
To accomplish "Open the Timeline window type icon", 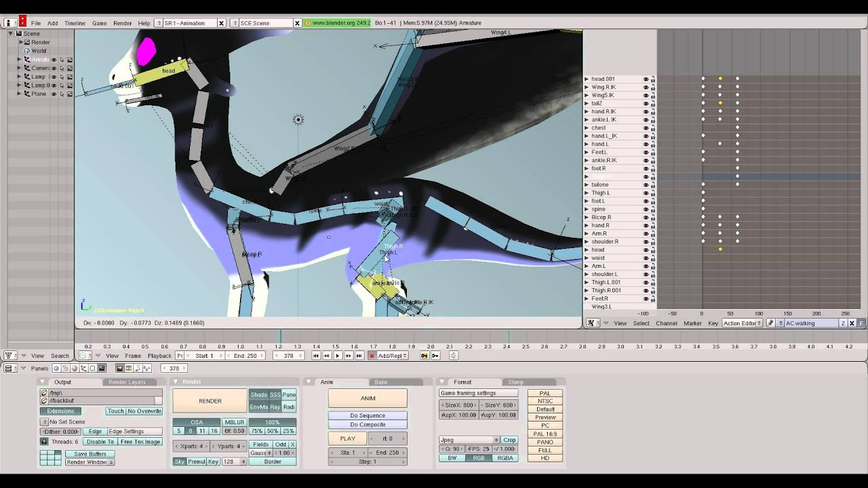I will point(85,355).
